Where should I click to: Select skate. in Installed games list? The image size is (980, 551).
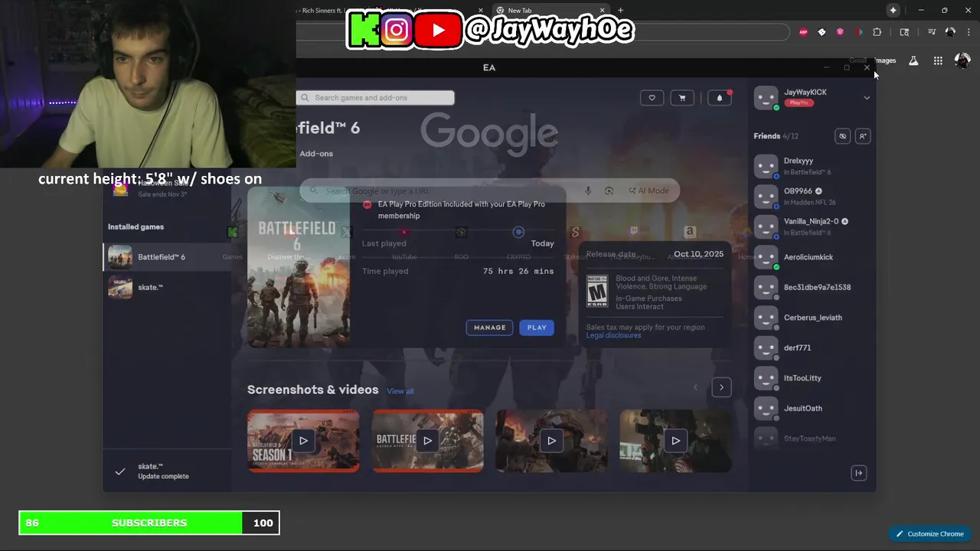pos(167,287)
